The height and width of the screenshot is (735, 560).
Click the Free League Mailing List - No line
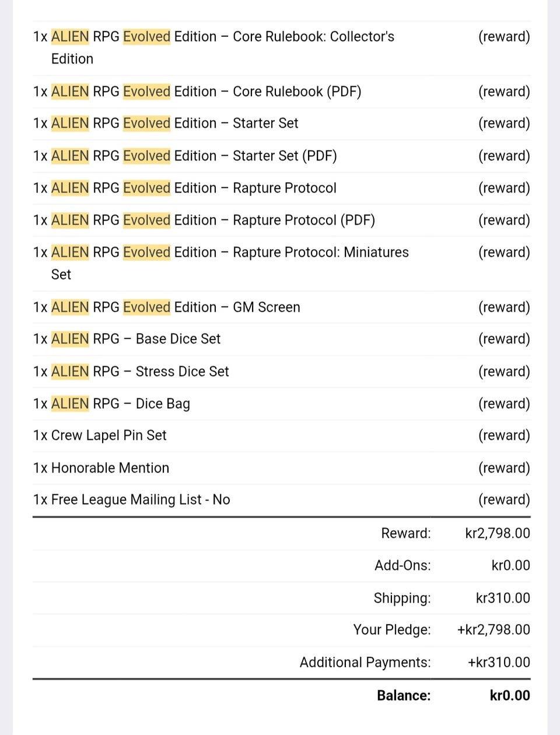(281, 500)
